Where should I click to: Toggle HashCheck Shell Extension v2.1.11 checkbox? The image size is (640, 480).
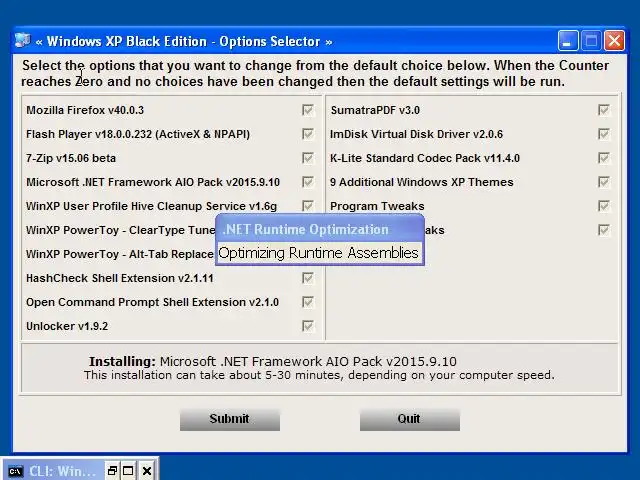[x=308, y=278]
